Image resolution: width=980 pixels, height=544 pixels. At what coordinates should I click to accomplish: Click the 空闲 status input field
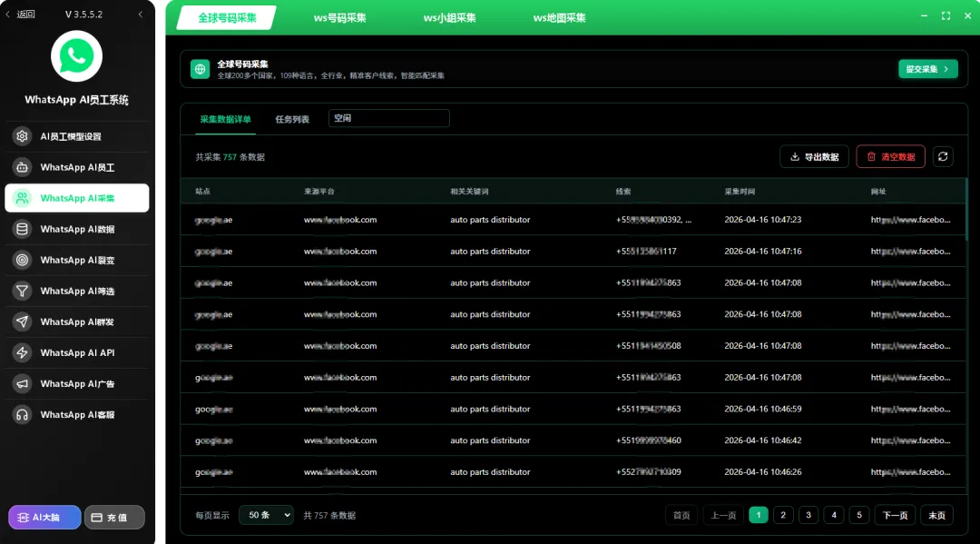(x=388, y=118)
